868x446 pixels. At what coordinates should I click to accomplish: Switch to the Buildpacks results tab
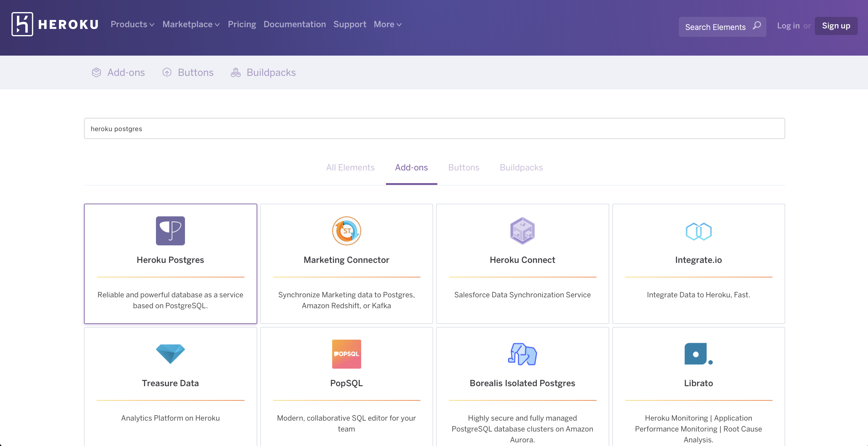click(521, 167)
